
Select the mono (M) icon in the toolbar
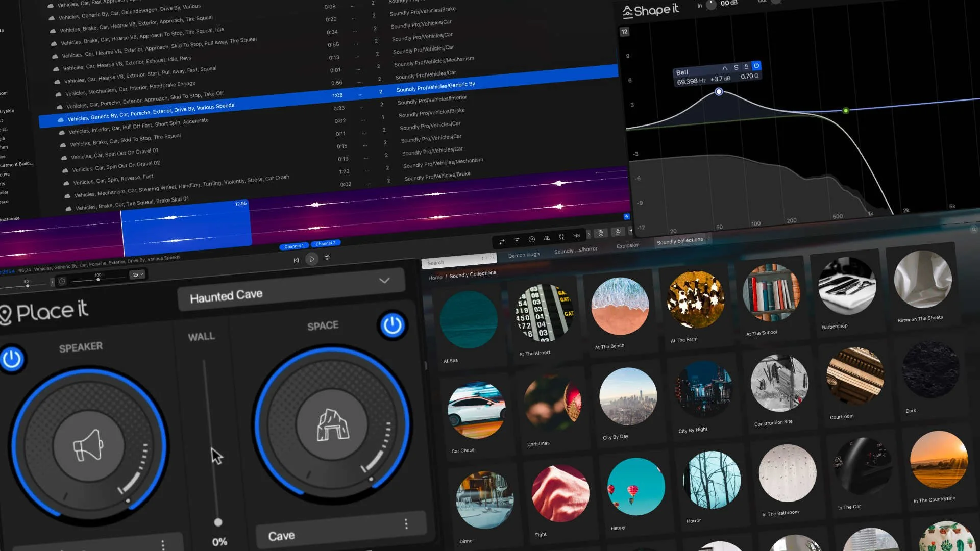pyautogui.click(x=532, y=239)
